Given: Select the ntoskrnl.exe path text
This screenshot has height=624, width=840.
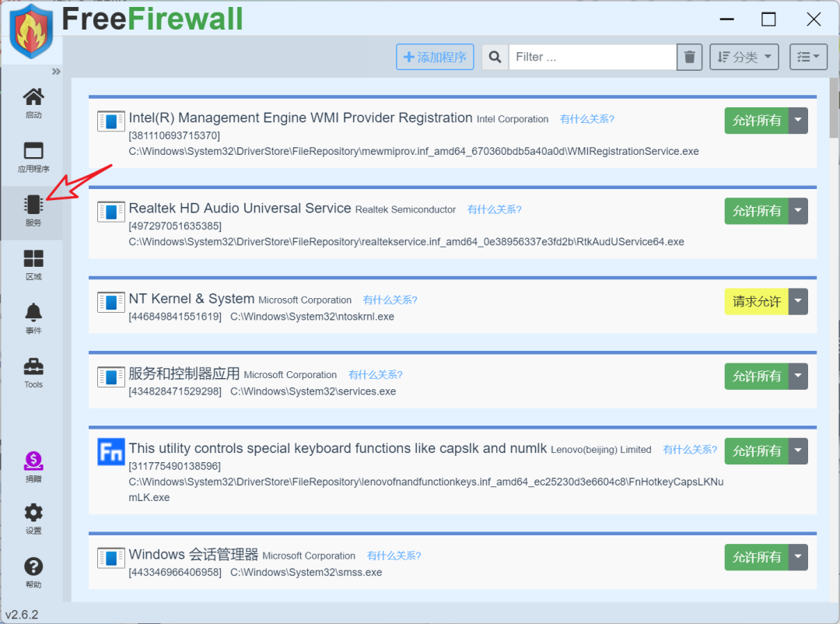Looking at the screenshot, I should (312, 317).
